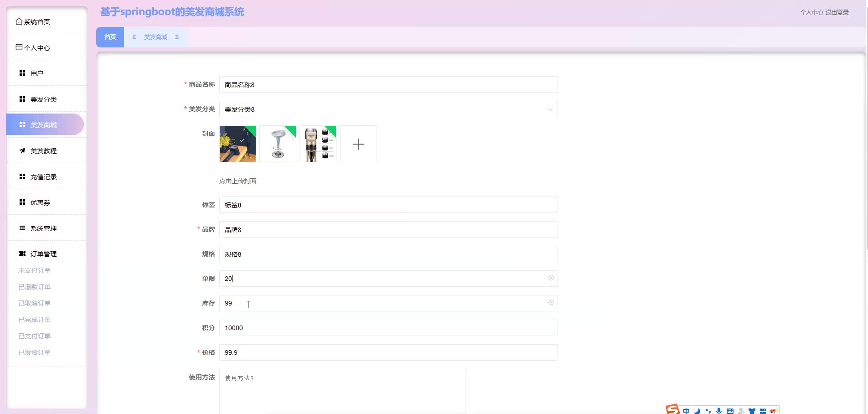The image size is (868, 414).
Task: Click the grid icon next to 用户
Action: pos(22,73)
